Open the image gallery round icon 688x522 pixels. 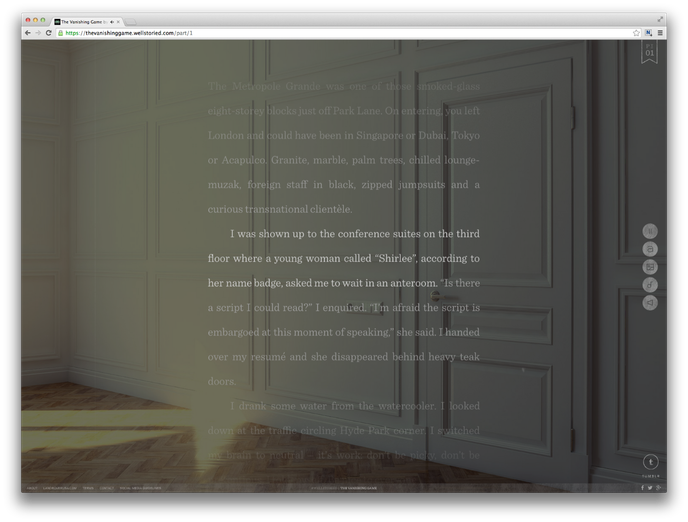point(649,267)
